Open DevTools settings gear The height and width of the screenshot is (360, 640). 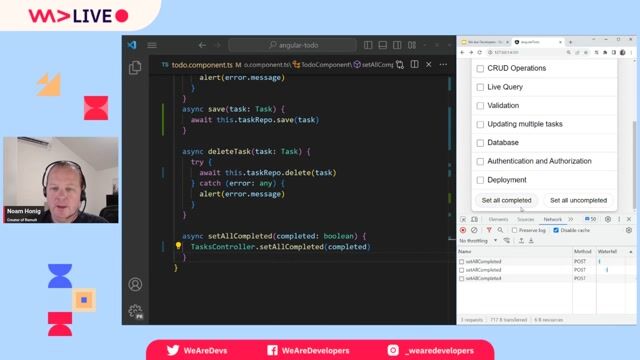point(608,219)
